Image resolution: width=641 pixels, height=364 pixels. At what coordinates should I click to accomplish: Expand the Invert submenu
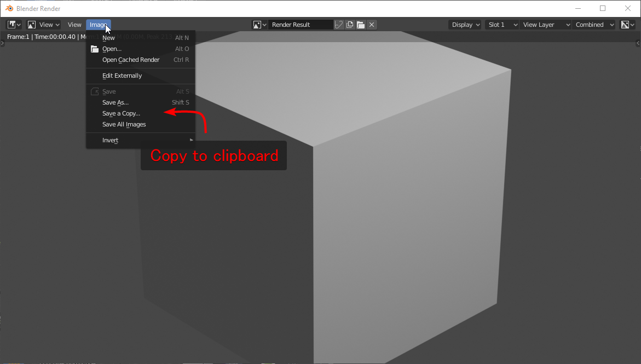[x=140, y=140]
